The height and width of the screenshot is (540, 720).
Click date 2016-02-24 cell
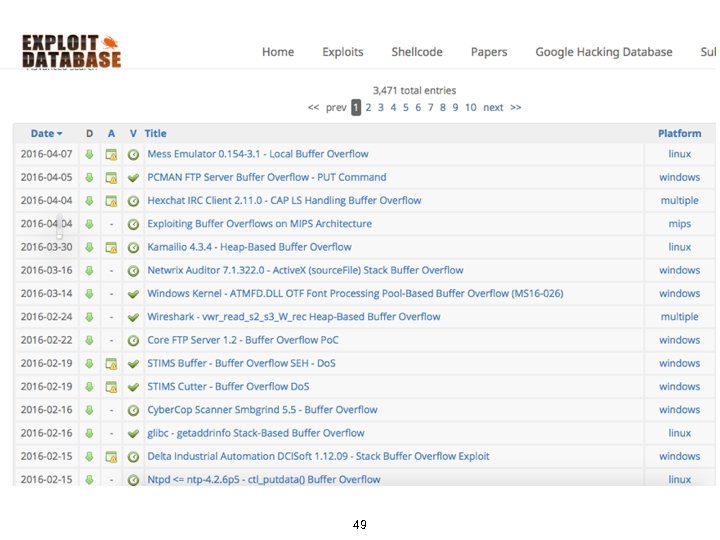(x=46, y=317)
